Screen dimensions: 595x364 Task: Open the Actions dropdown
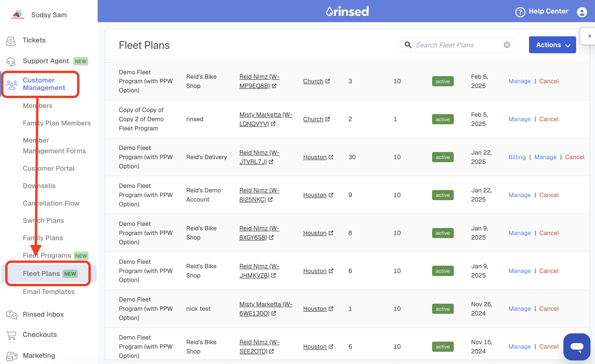[552, 45]
